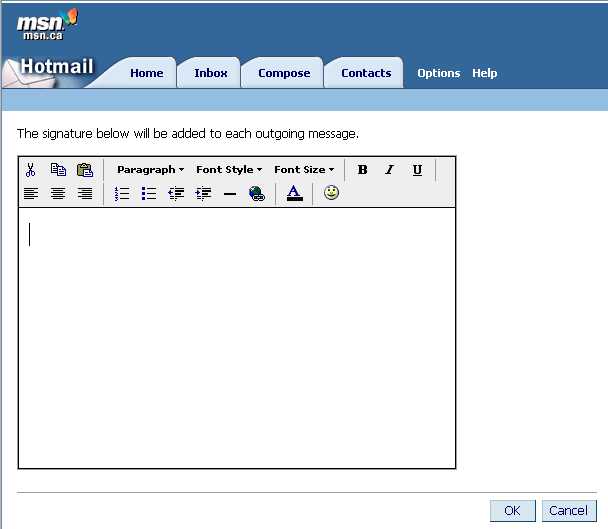Align text left
Viewport: 608px width, 529px height.
pyautogui.click(x=31, y=193)
